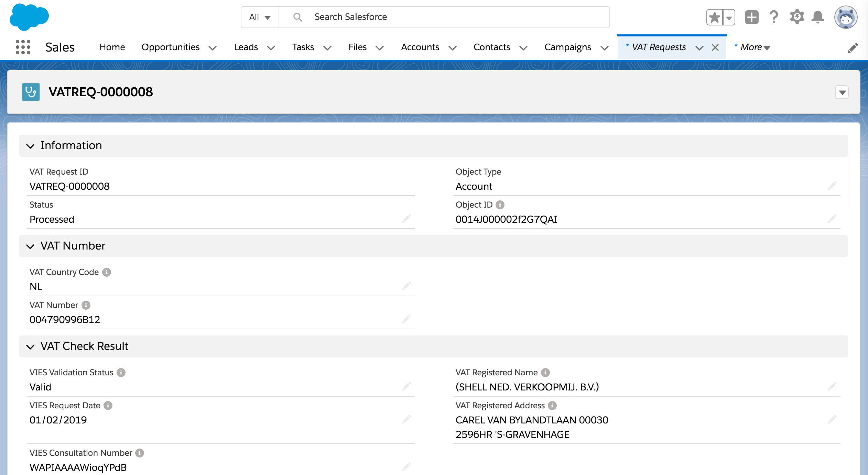
Task: Open the search scope All dropdown
Action: 259,17
